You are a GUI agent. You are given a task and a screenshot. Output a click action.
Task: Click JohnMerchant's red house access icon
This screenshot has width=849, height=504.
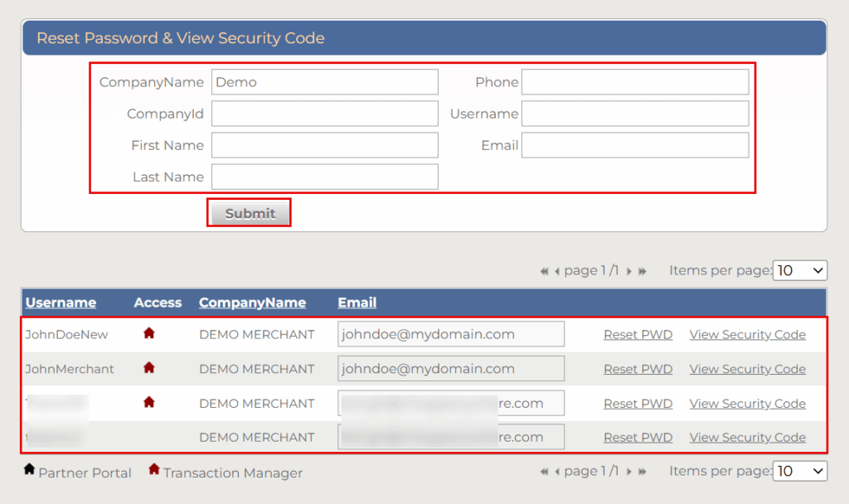pos(149,367)
